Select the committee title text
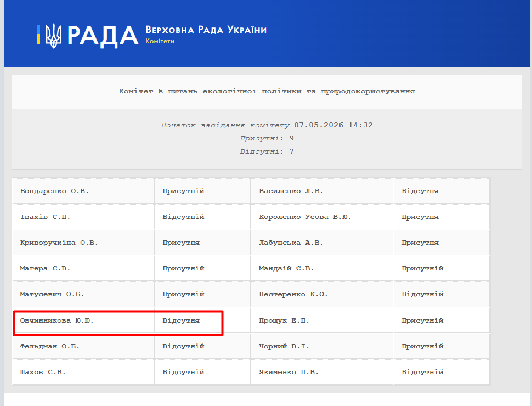Viewport: 532px width, 406px height. [x=267, y=91]
